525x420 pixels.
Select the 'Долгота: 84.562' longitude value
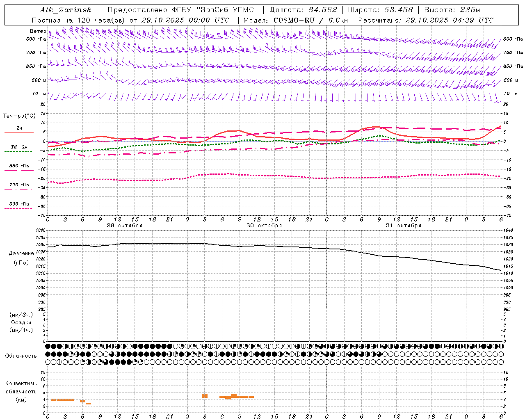(303, 10)
